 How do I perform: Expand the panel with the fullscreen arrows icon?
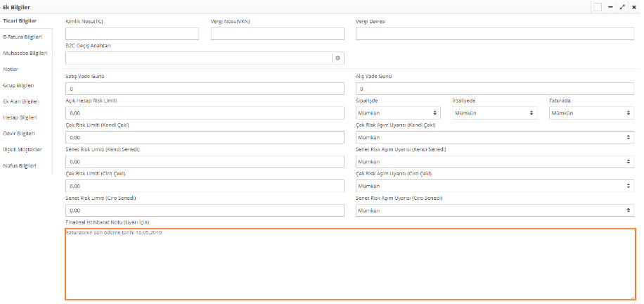point(622,6)
